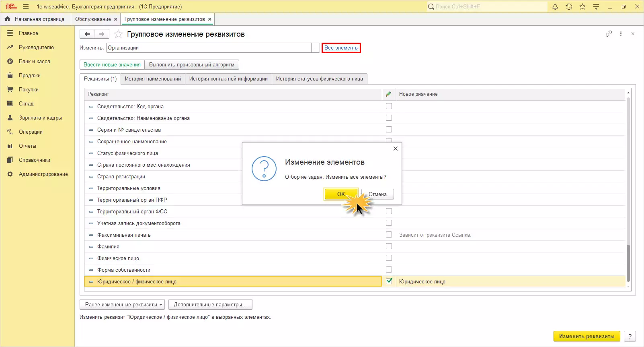Check the box for Свидетельство: Наименование органа
The height and width of the screenshot is (347, 644).
389,118
